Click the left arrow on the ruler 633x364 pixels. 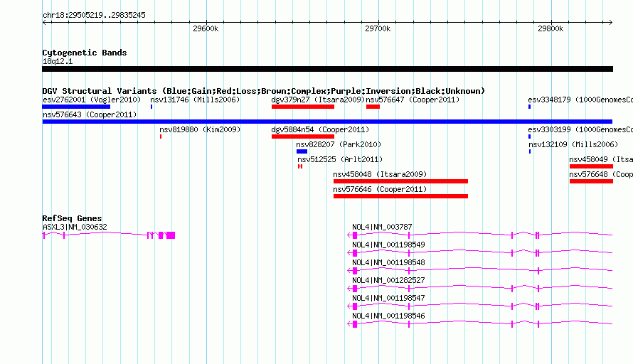[44, 23]
